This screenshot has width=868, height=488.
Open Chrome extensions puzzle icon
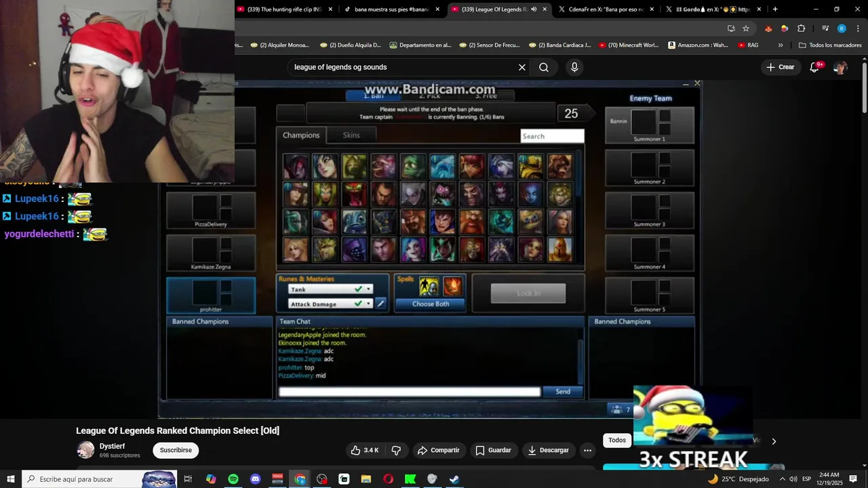(x=801, y=28)
